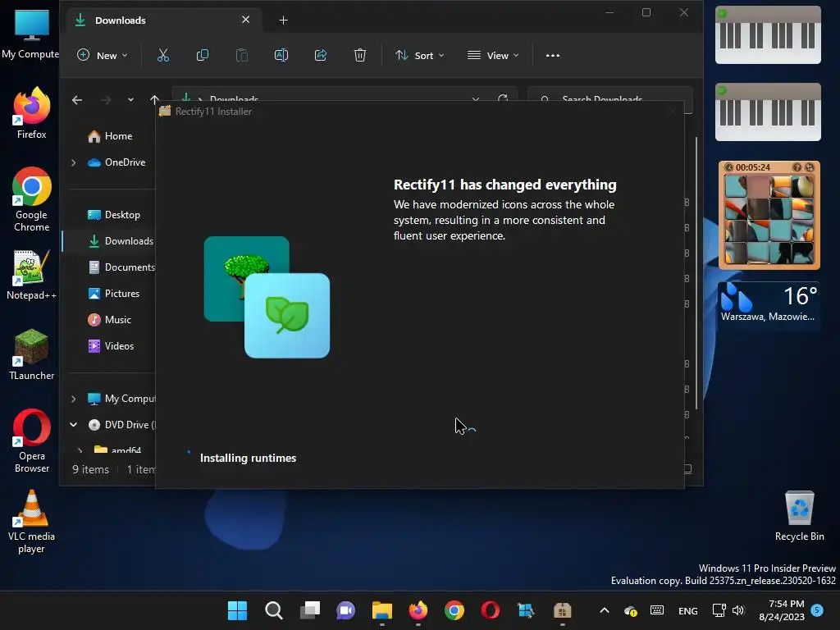Click the File Explorer vertical scrollbar

pos(696,273)
